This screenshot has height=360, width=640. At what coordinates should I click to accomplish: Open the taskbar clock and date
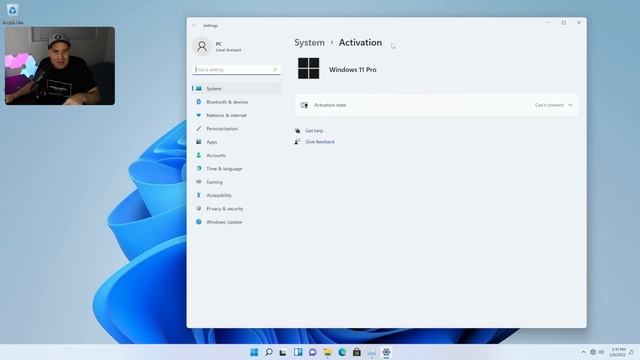click(x=618, y=352)
